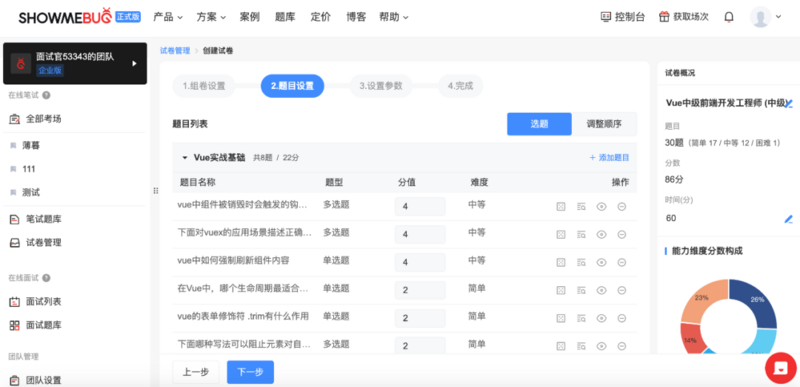
Task: Click the sidebar splitter handle
Action: 155,191
